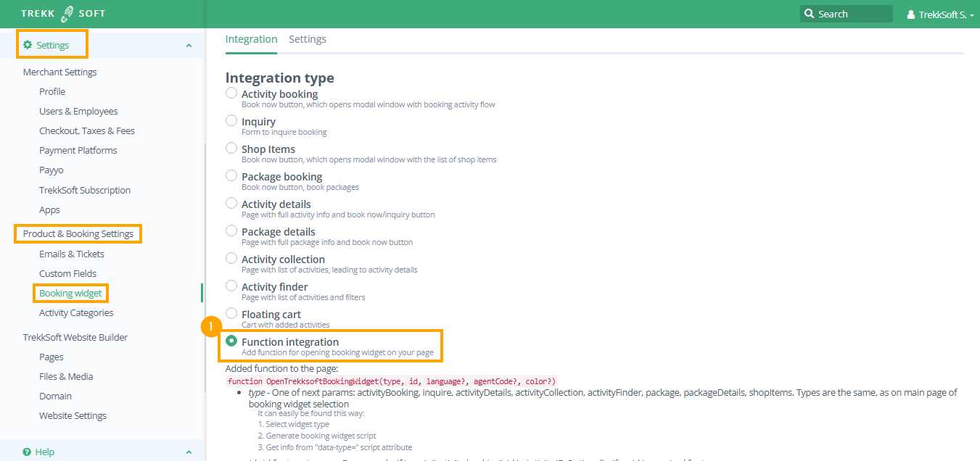The width and height of the screenshot is (980, 461).
Task: Select the Activity finder radio button
Action: (x=231, y=286)
